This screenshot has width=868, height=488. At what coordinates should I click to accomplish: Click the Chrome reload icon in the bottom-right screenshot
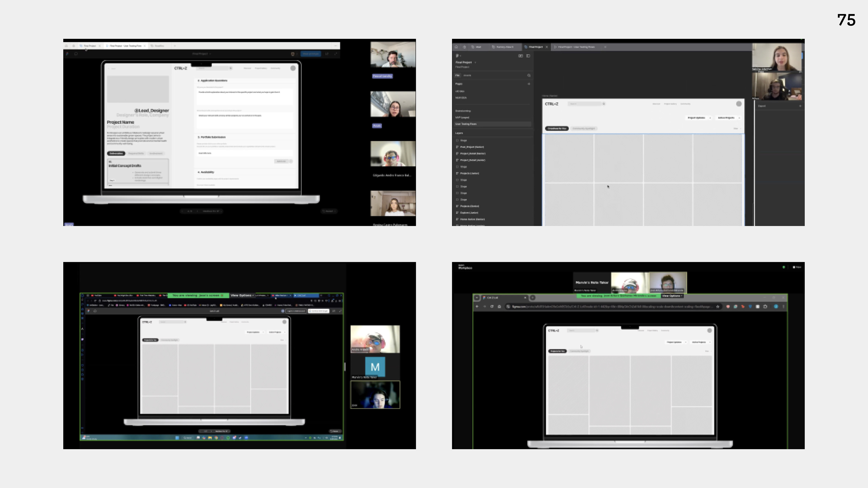click(x=492, y=307)
